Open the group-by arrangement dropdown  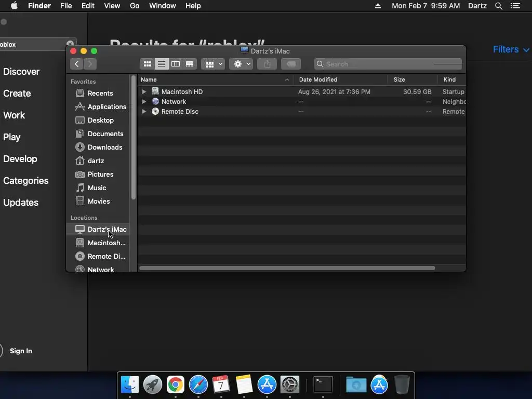pyautogui.click(x=213, y=64)
